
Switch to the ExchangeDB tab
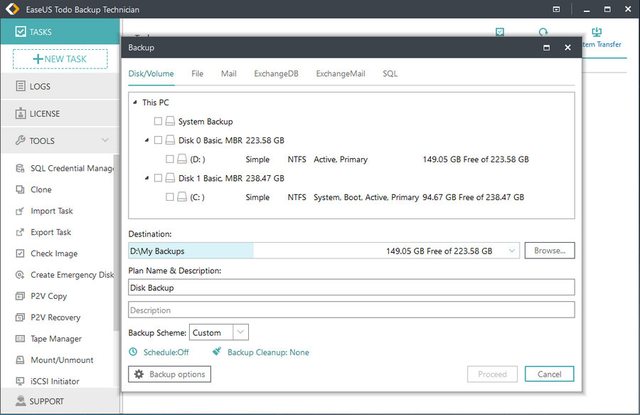pyautogui.click(x=275, y=74)
